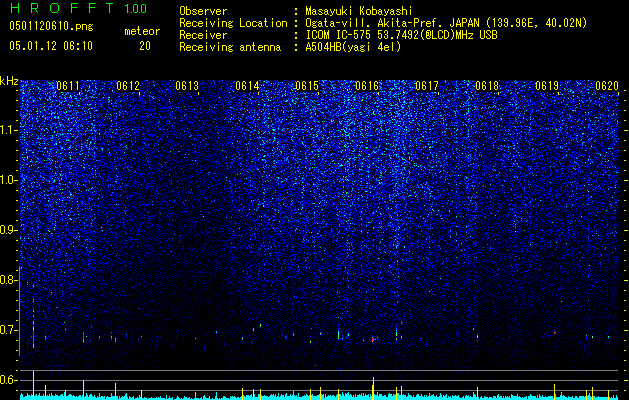The height and width of the screenshot is (400, 629).
Task: Click the 'Receiver' label
Action: coord(203,35)
